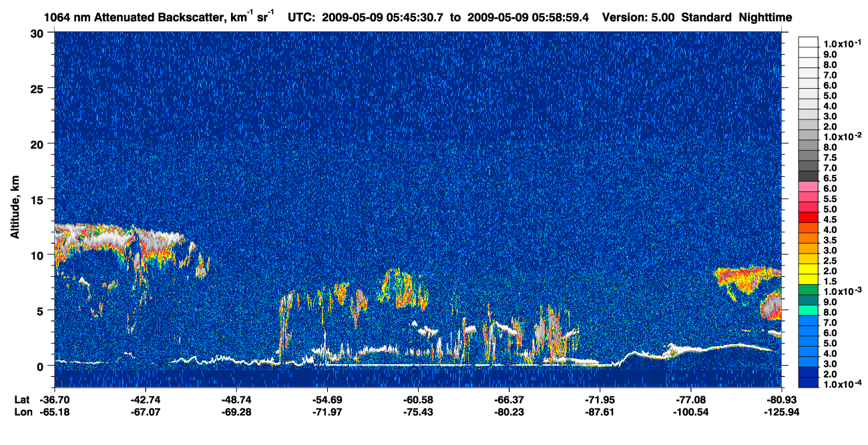This screenshot has width=868, height=445.
Task: Click the 'Lat' row label
Action: tap(22, 399)
